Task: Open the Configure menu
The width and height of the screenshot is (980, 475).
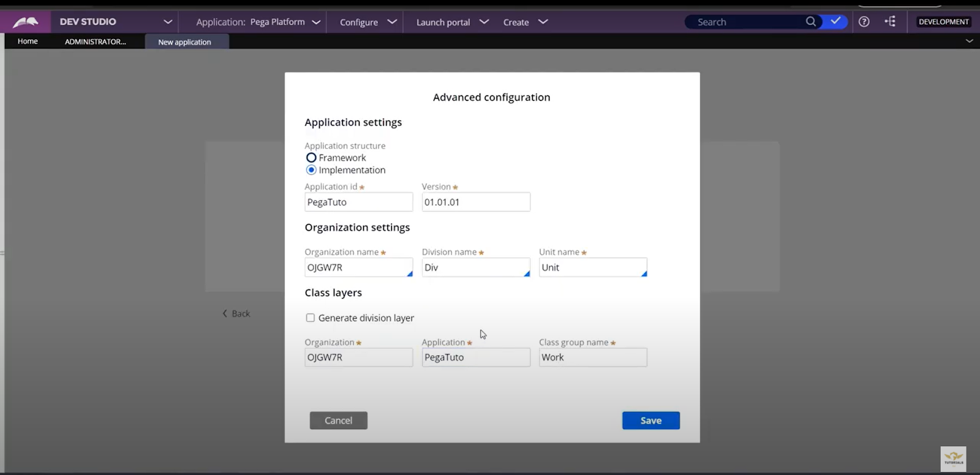Action: [368, 22]
